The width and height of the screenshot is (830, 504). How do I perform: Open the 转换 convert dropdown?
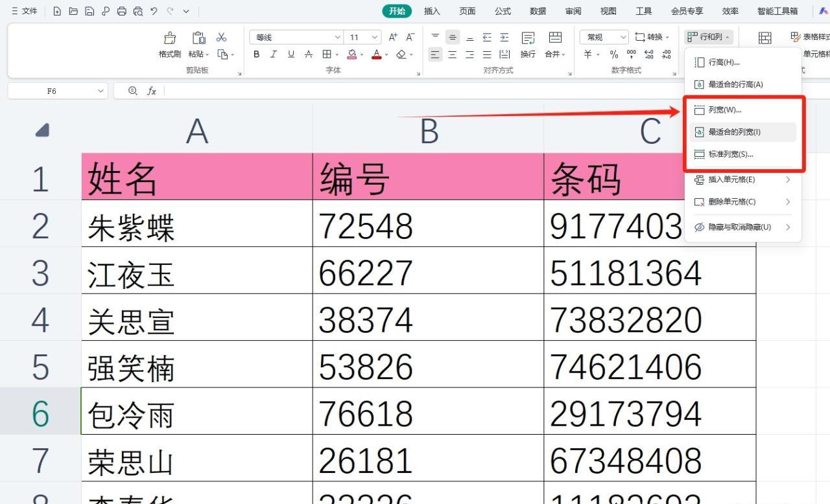[x=652, y=37]
